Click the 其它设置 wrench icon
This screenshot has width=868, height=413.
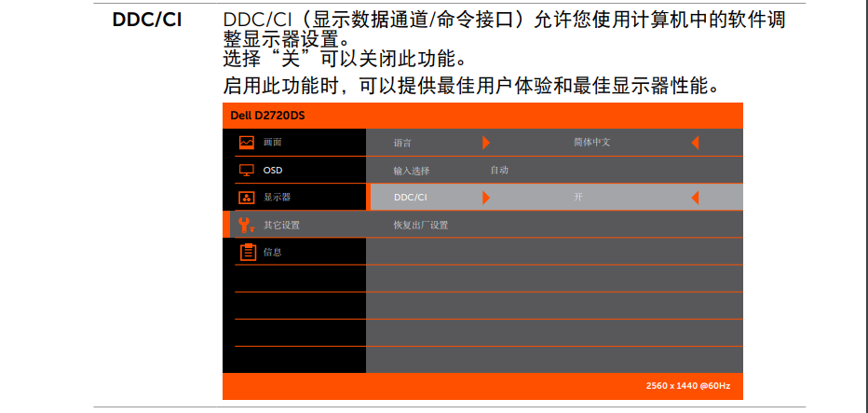point(246,225)
